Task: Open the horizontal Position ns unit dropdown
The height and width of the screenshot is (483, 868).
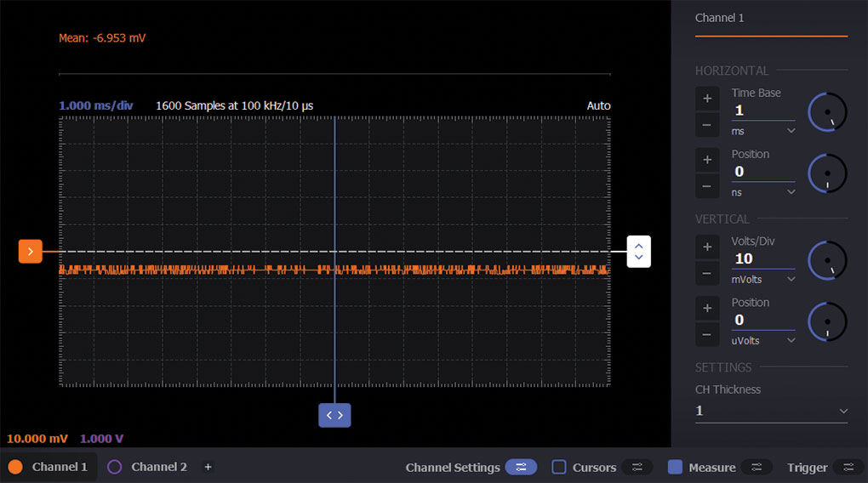Action: [762, 192]
